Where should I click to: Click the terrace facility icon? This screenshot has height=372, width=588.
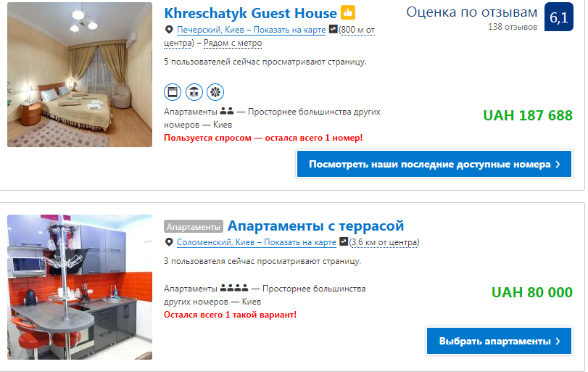[x=194, y=92]
